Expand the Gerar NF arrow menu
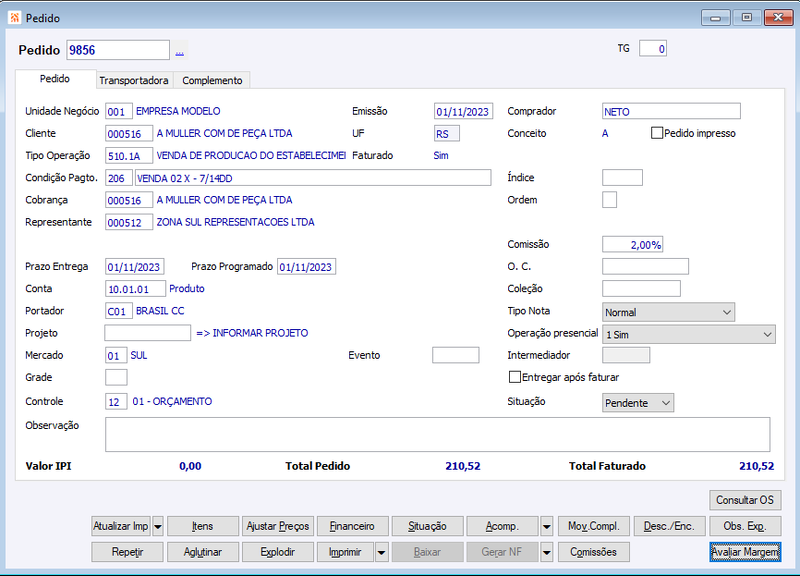The width and height of the screenshot is (800, 576). click(546, 552)
